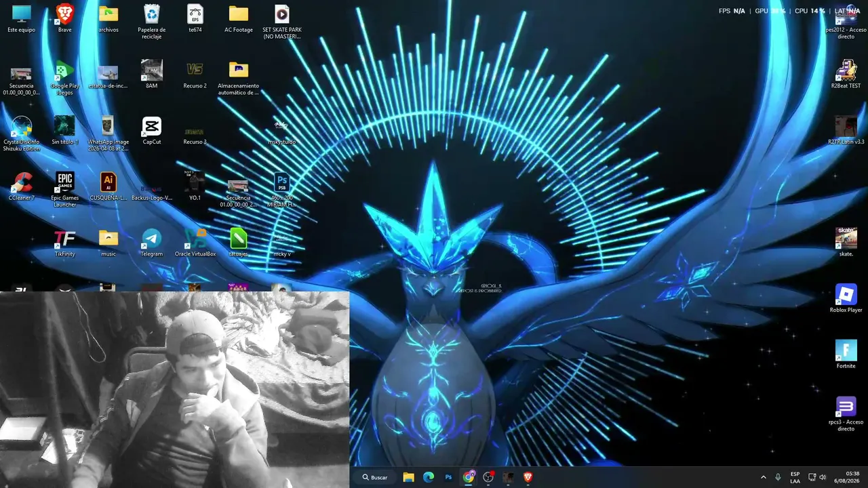Viewport: 868px width, 488px height.
Task: Open Microsoft Edge from the taskbar
Action: 429,477
